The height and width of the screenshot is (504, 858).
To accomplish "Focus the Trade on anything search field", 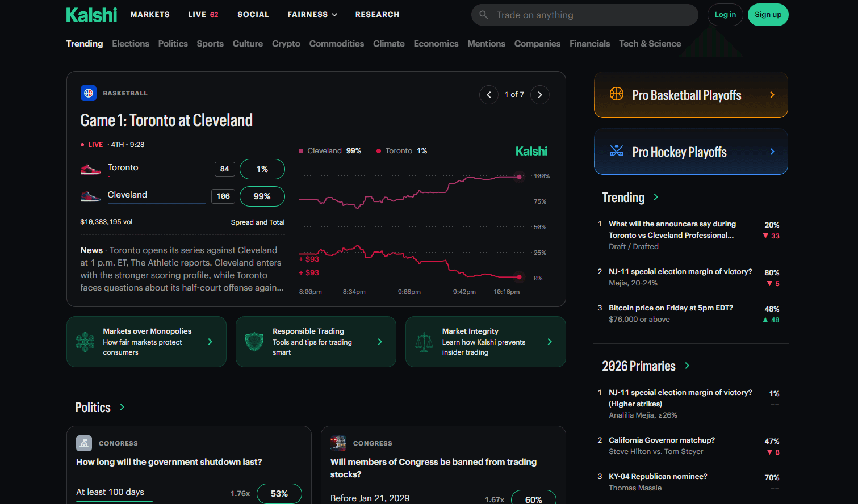I will [x=585, y=15].
